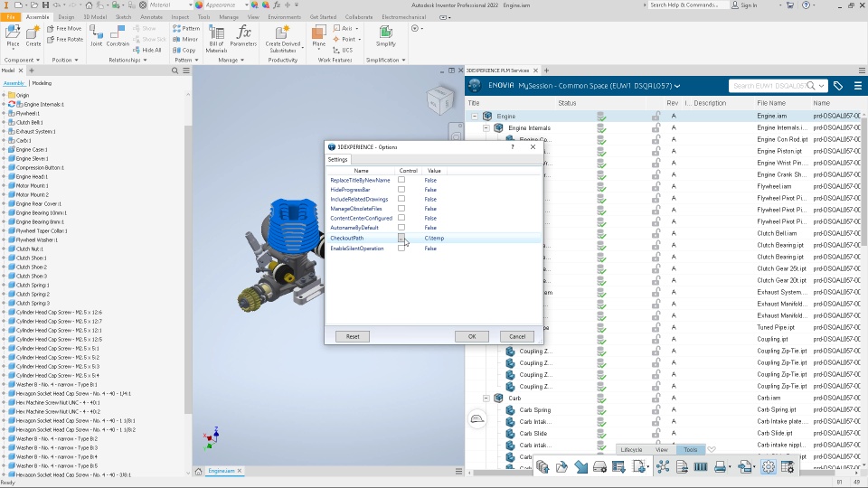868x488 pixels.
Task: Switch to the View toolbar tab
Action: click(662, 450)
